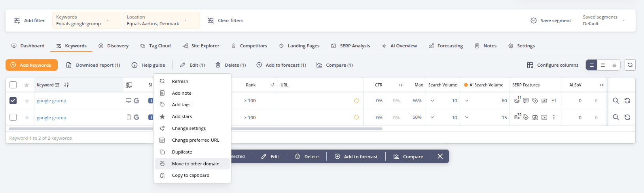
Task: Click the orange Add keywords button
Action: [32, 65]
